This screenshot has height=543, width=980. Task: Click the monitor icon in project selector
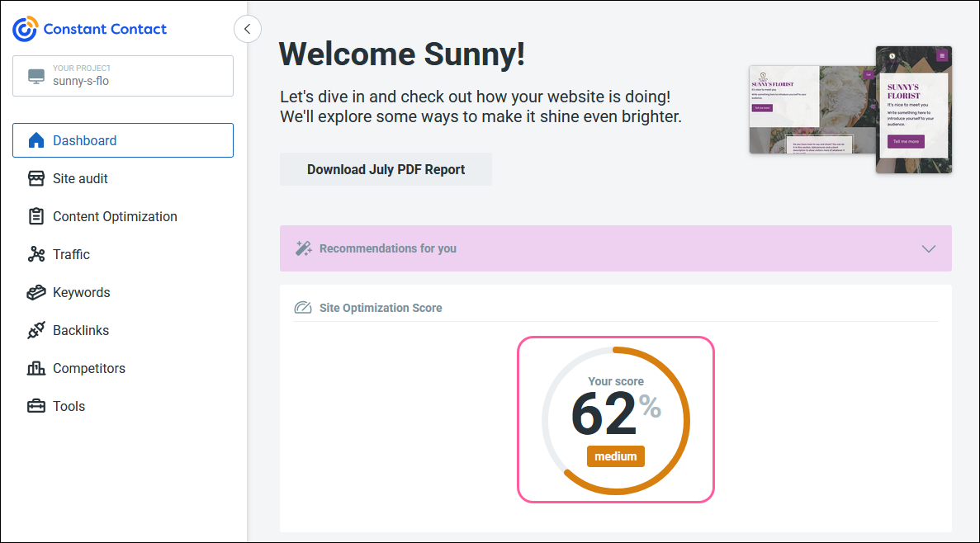pyautogui.click(x=36, y=76)
